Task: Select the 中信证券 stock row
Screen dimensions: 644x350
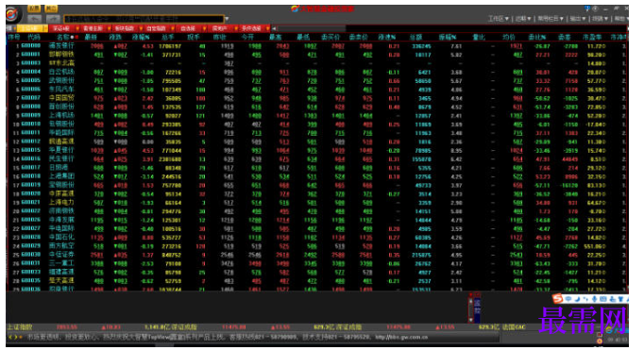Action: coord(317,255)
